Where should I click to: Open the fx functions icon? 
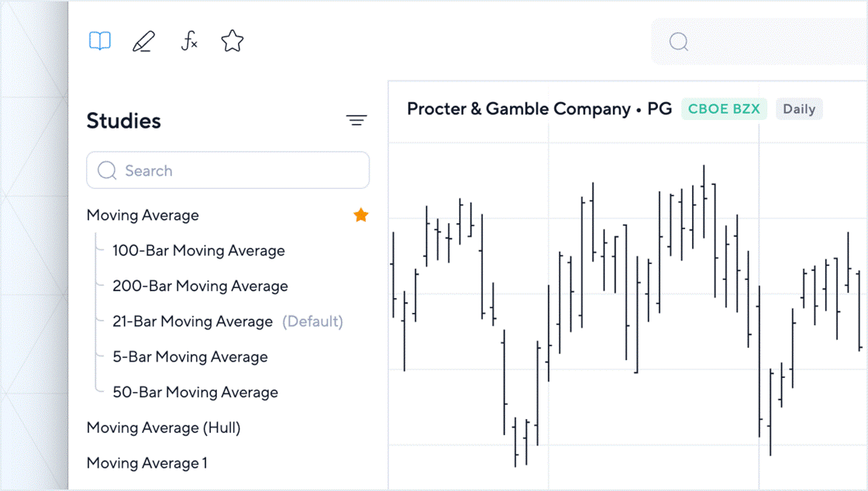point(189,41)
